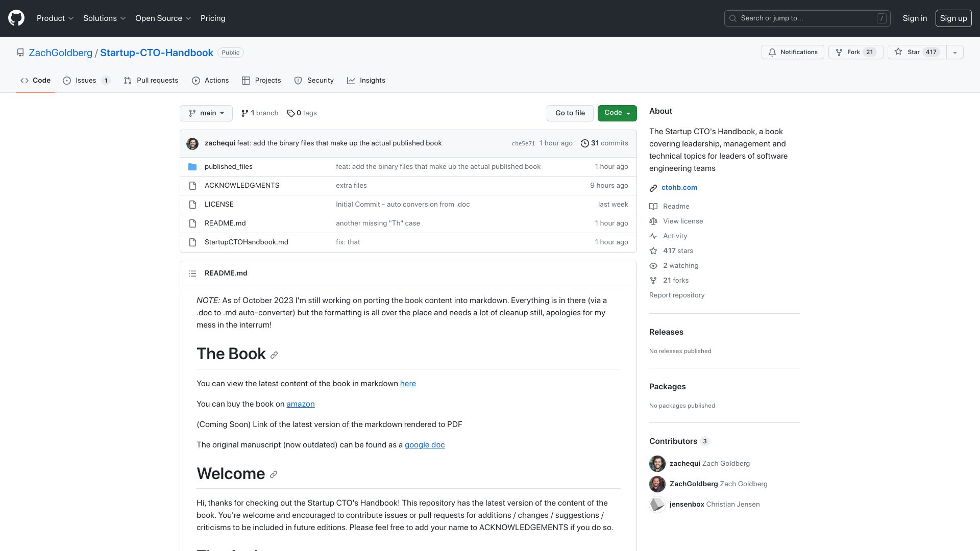Image resolution: width=980 pixels, height=551 pixels.
Task: Click jensenbox contributor avatar
Action: 657,505
